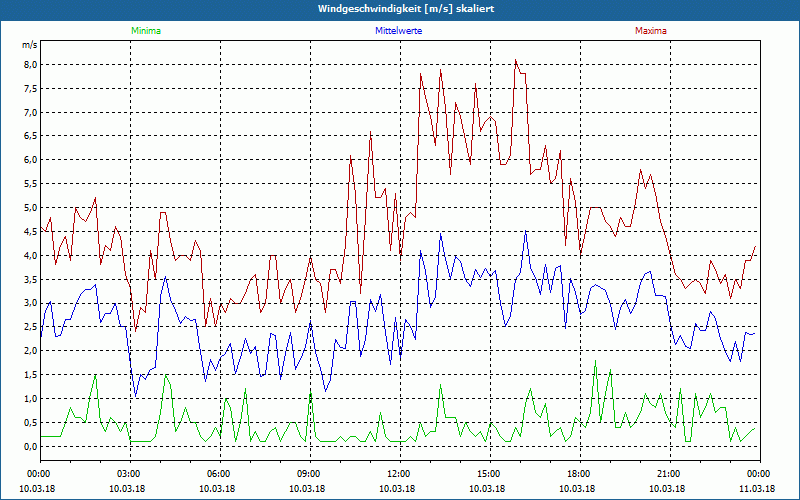
Task: Click the 06:00 time label on the x-axis
Action: [220, 474]
